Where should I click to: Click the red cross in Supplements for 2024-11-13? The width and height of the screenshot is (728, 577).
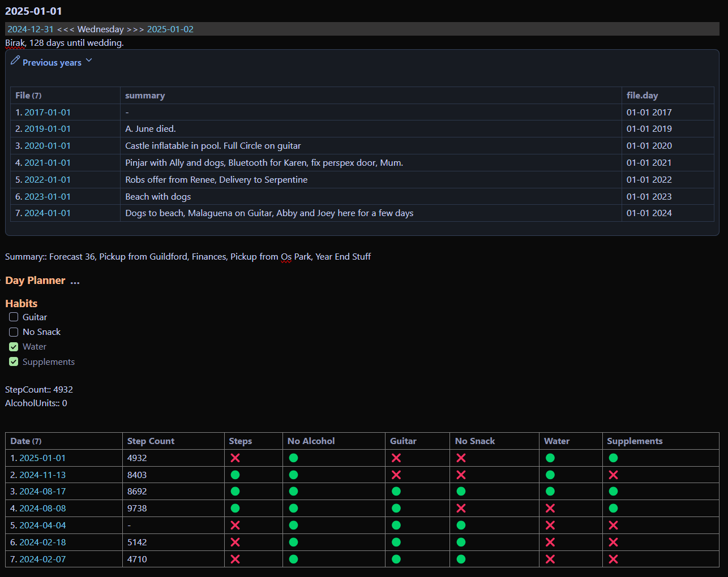tap(613, 475)
